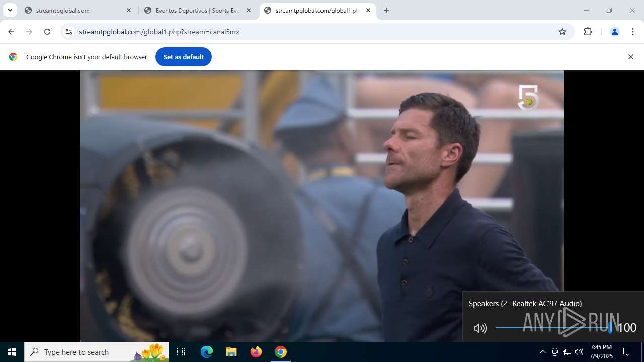644x362 pixels.
Task: Go forward to next page
Action: pyautogui.click(x=29, y=32)
